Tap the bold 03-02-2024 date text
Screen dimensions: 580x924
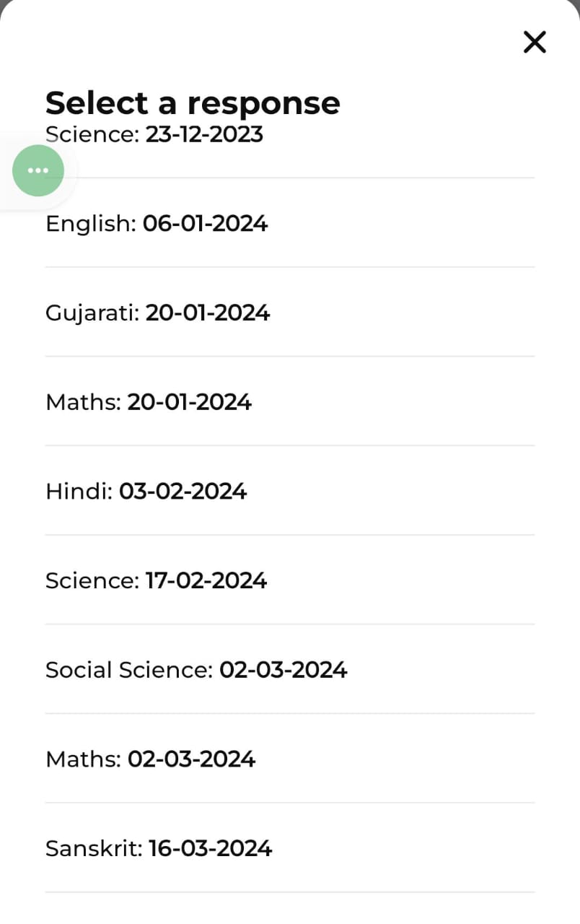pyautogui.click(x=183, y=492)
